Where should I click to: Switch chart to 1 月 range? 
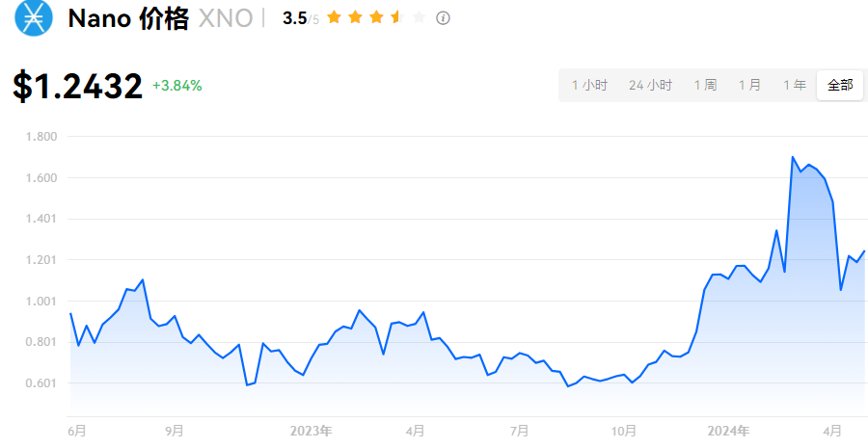(749, 85)
